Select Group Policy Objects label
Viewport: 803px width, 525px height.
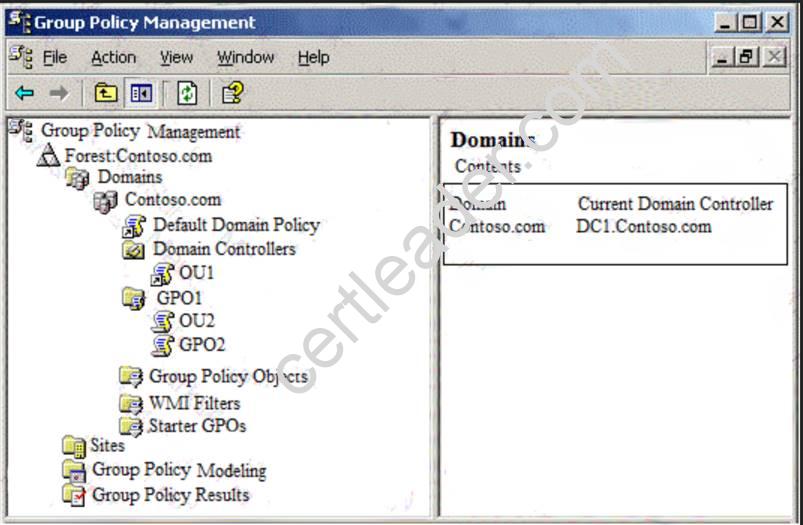pyautogui.click(x=228, y=377)
